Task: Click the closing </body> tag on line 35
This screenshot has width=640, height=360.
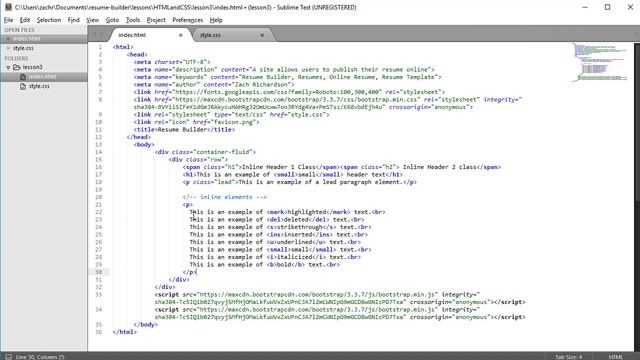Action: [146, 324]
